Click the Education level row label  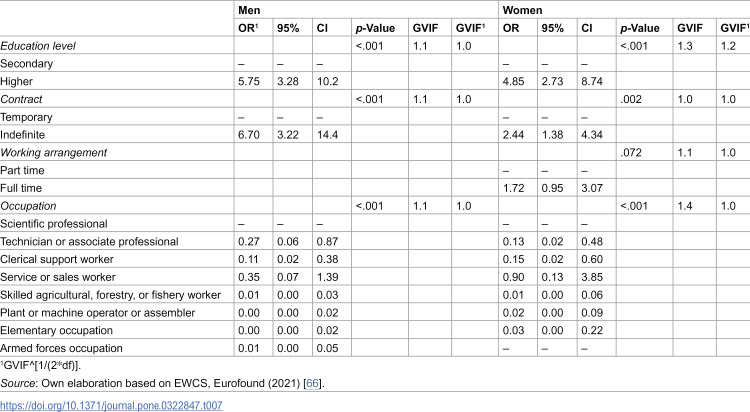(38, 46)
